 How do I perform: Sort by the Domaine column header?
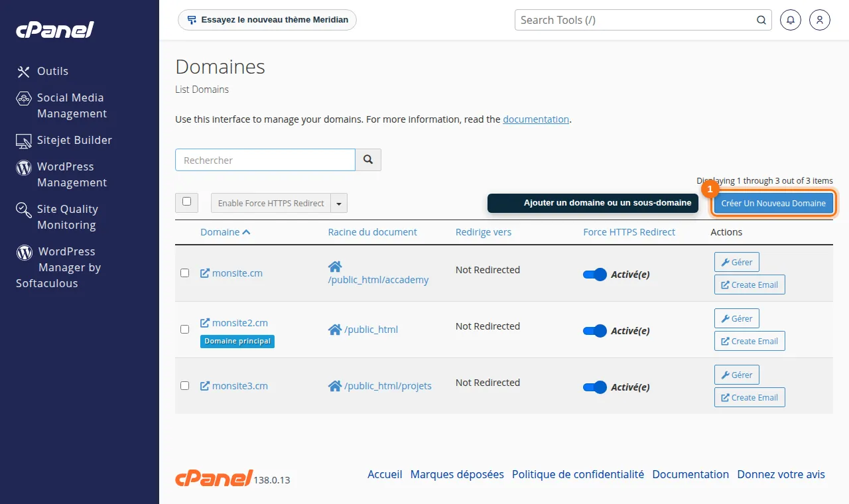tap(226, 232)
